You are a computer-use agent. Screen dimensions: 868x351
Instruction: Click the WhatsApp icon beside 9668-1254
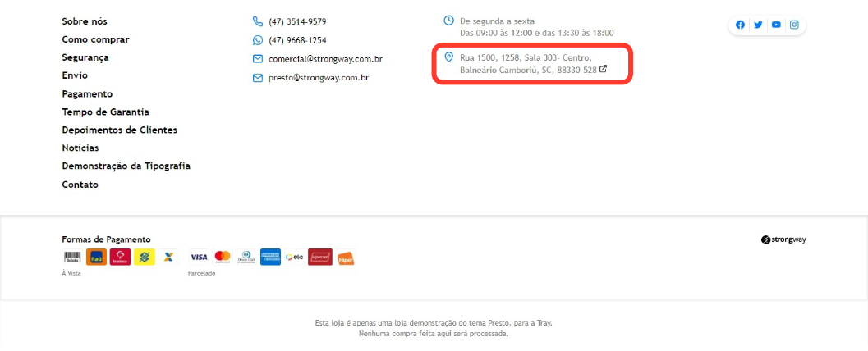257,40
